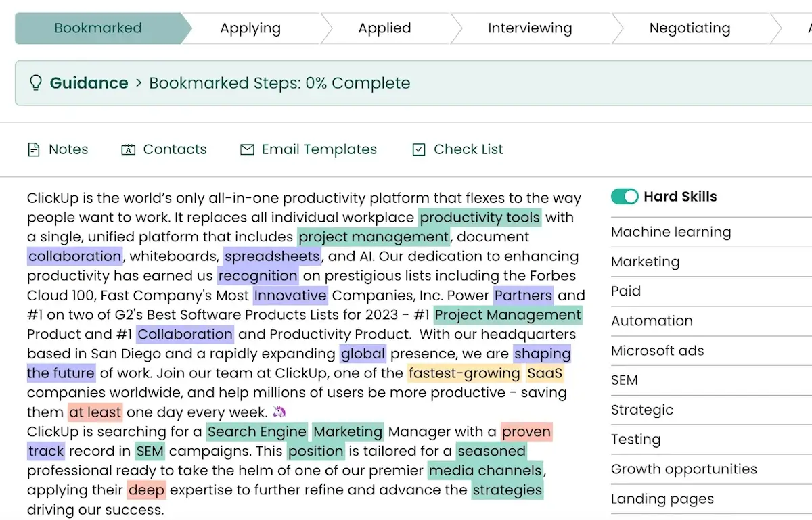812x520 pixels.
Task: Reselect the Bookmarked stage
Action: click(x=98, y=28)
